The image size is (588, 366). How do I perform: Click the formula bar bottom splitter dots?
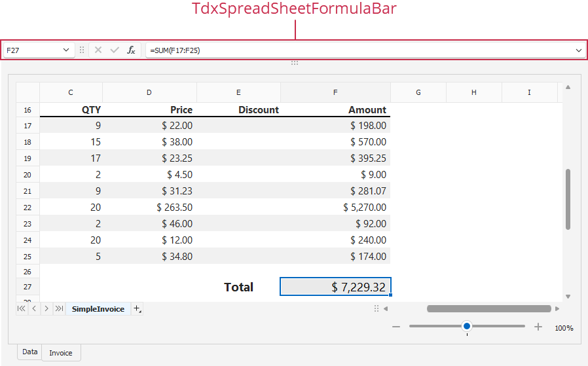(295, 63)
